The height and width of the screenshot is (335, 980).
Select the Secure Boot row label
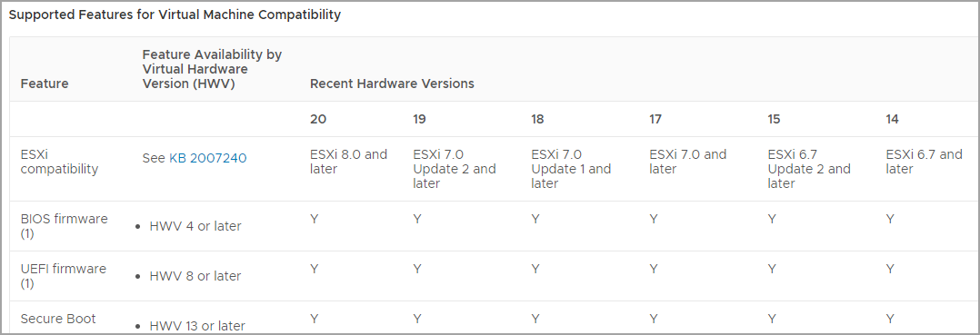58,319
